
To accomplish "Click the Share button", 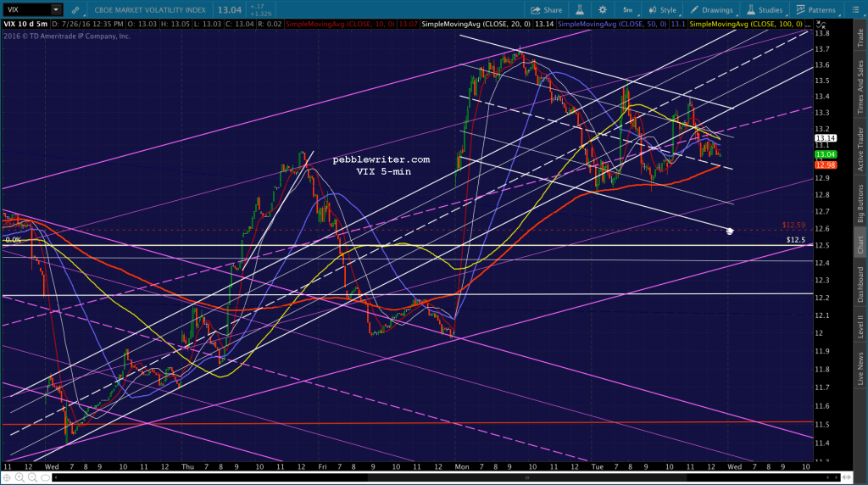I will 547,10.
